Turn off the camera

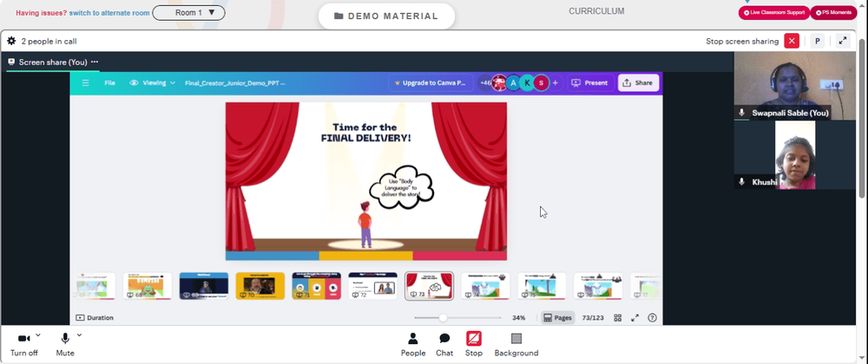[23, 345]
